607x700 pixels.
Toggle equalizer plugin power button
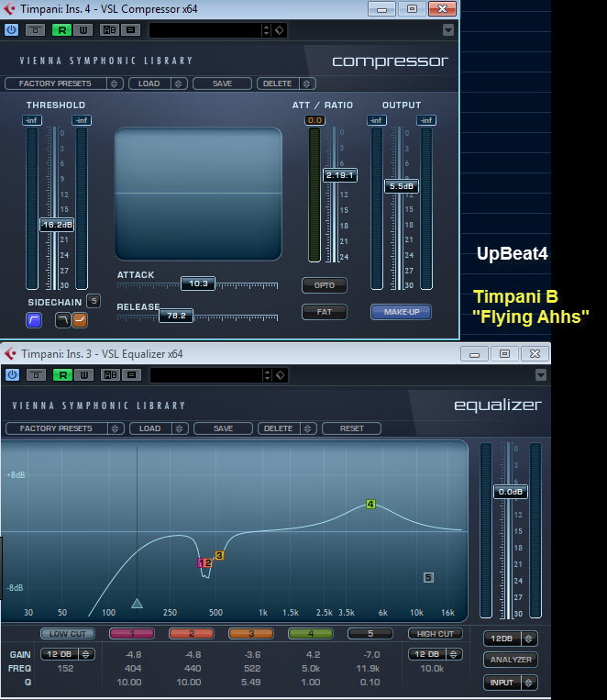point(12,375)
